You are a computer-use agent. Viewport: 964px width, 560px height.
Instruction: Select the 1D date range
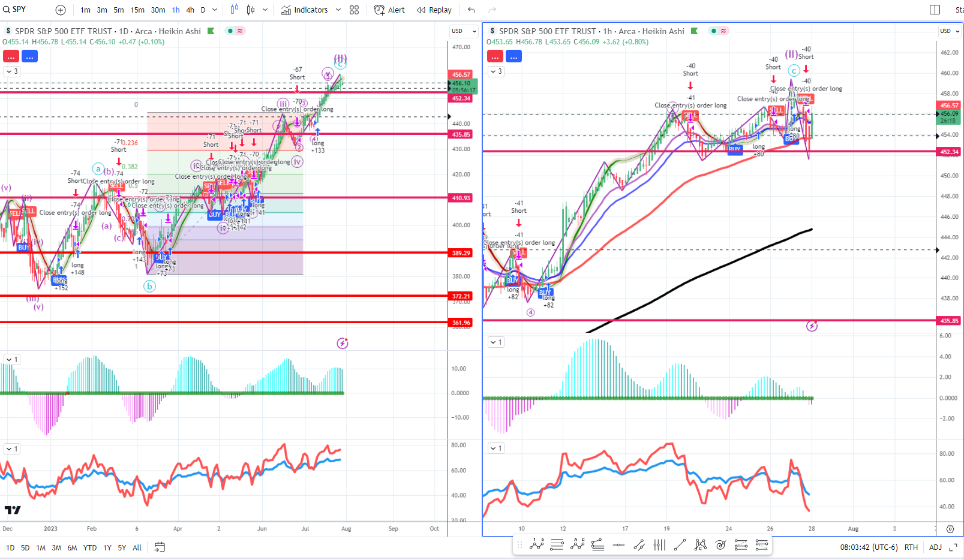[10, 547]
